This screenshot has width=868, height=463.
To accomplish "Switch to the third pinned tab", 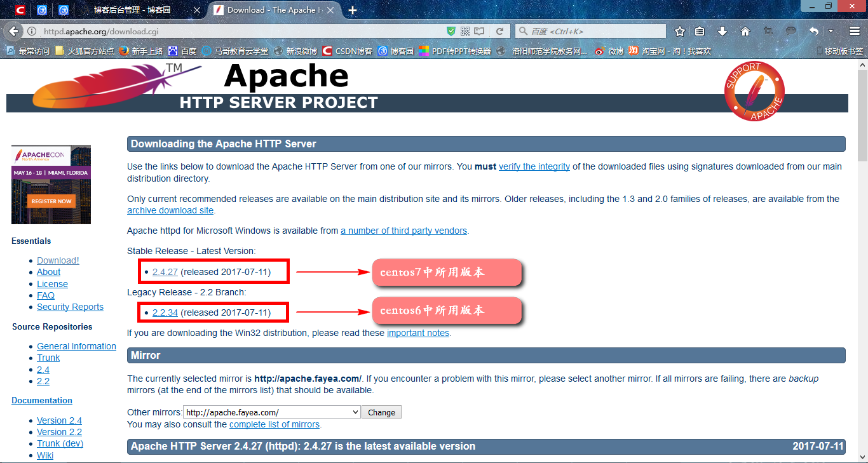I will click(64, 10).
